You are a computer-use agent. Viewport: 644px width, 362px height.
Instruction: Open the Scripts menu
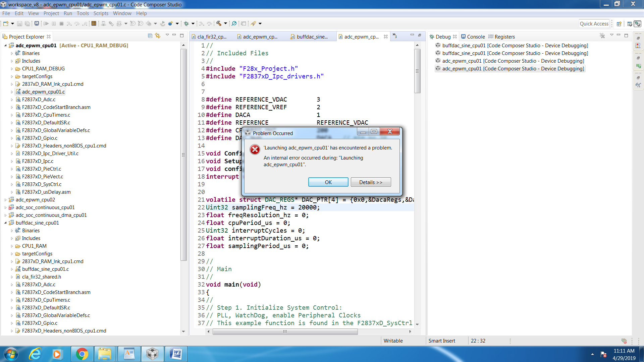pos(101,13)
